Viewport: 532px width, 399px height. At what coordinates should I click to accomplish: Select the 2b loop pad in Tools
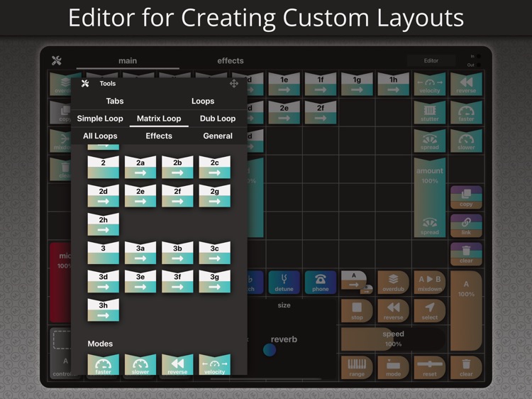(x=177, y=167)
